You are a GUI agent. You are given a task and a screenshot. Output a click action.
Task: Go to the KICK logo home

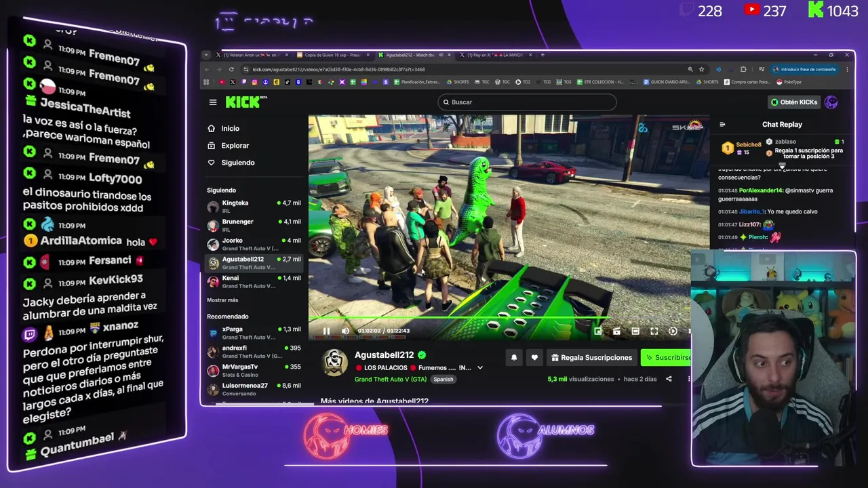tap(245, 102)
